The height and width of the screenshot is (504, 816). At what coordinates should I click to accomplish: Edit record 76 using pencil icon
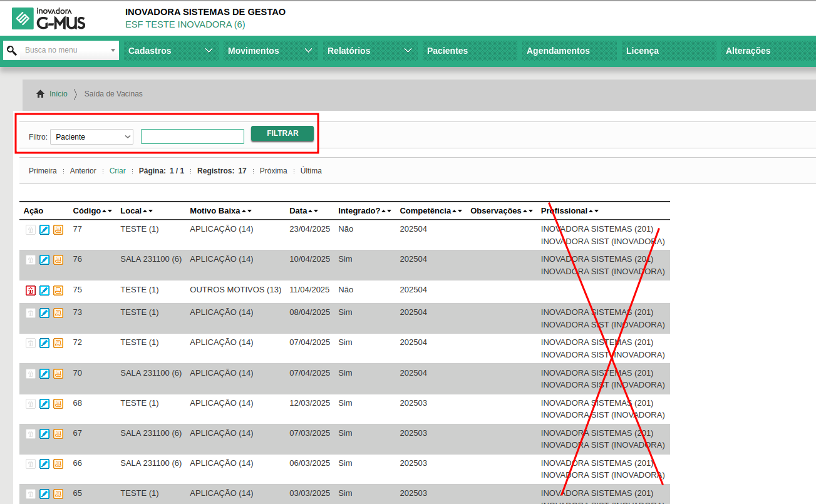pos(44,260)
